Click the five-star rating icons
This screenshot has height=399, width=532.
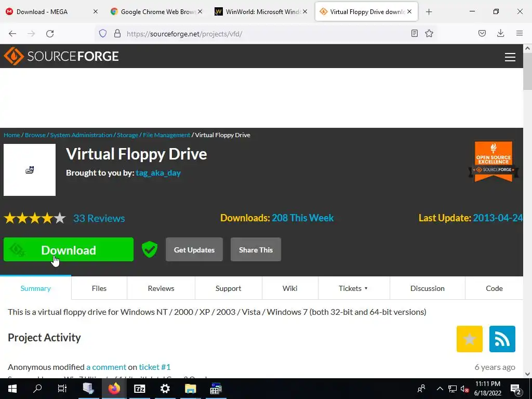point(35,218)
